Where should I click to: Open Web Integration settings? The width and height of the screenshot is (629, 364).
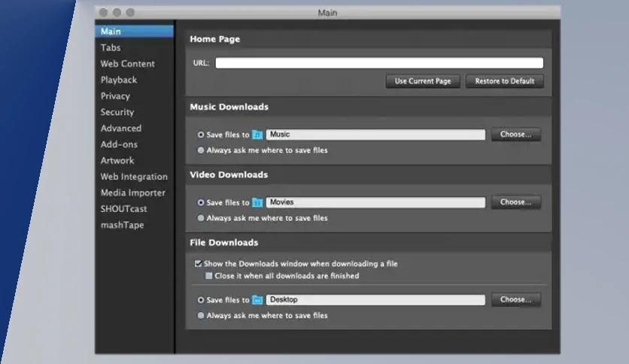134,177
